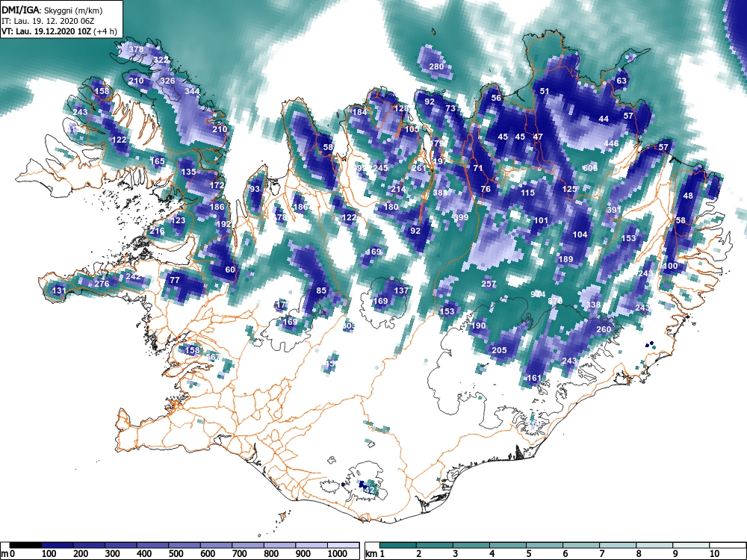Viewport: 747px width, 560px height.
Task: Click the legend label '500' on metre scale
Action: [176, 553]
